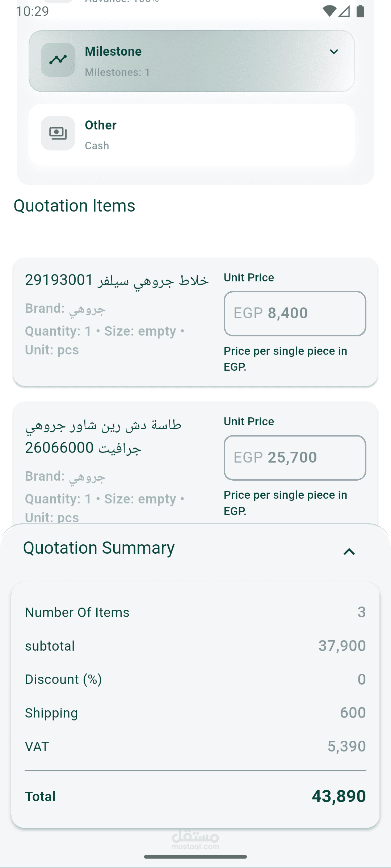
Task: Tap the Discount (%) row value
Action: pyautogui.click(x=361, y=679)
